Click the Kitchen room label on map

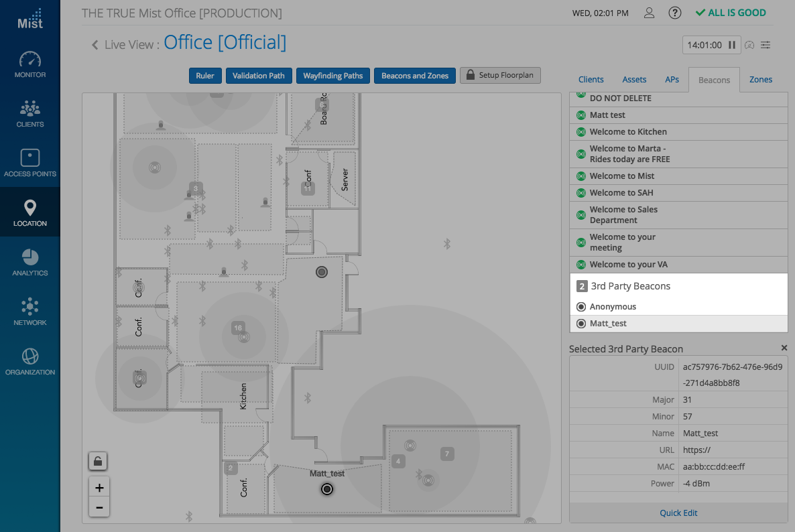tap(243, 396)
